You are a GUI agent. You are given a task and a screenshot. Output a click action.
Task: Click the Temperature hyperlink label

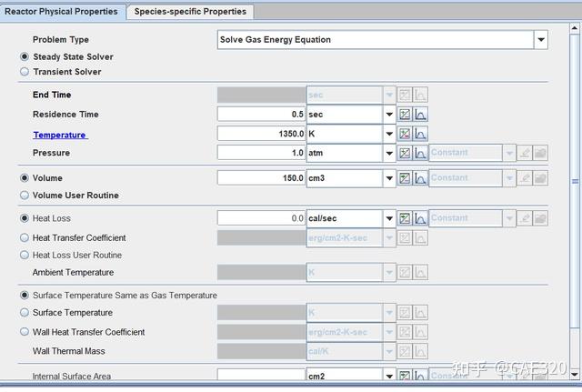[60, 135]
